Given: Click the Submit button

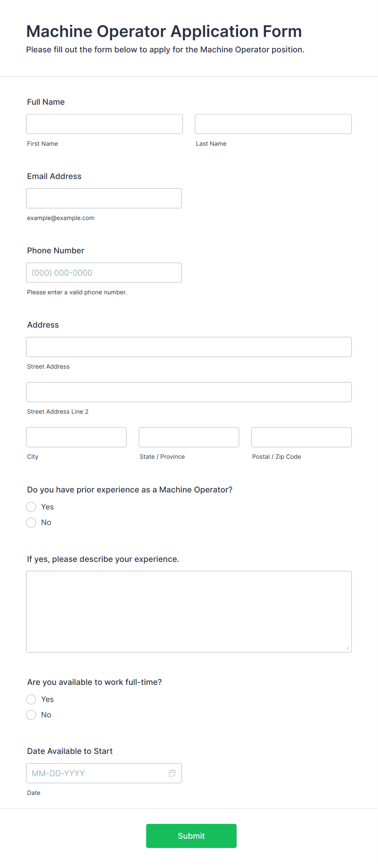Looking at the screenshot, I should coord(191,836).
